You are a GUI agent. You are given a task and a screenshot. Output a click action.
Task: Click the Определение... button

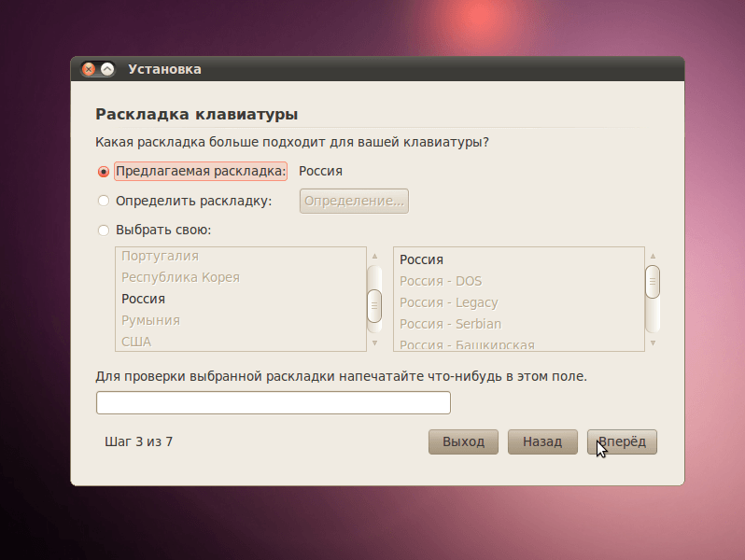tap(354, 201)
